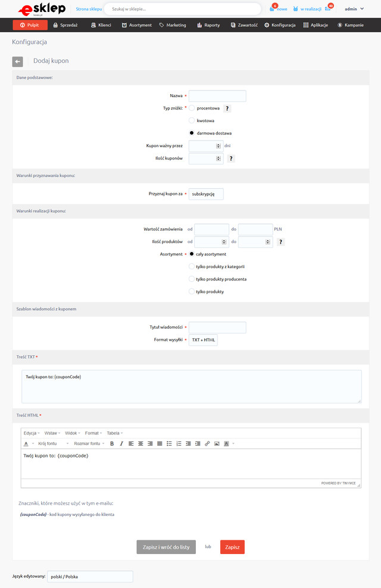Click the Bold icon in the HTML editor
Image resolution: width=381 pixels, height=588 pixels.
[112, 444]
